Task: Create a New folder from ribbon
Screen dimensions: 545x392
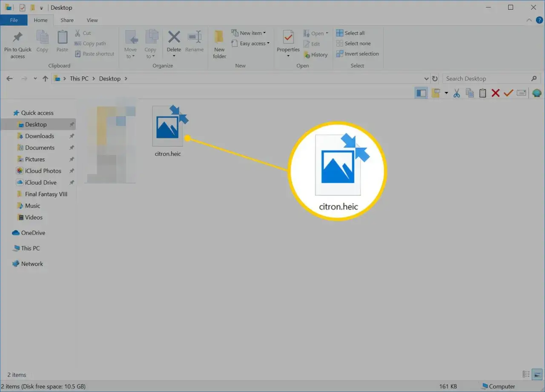Action: 219,44
